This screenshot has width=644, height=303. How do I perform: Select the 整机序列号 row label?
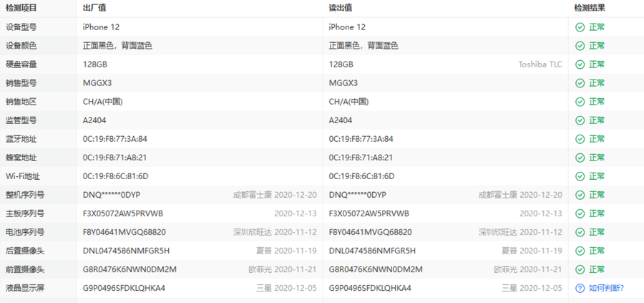(24, 195)
